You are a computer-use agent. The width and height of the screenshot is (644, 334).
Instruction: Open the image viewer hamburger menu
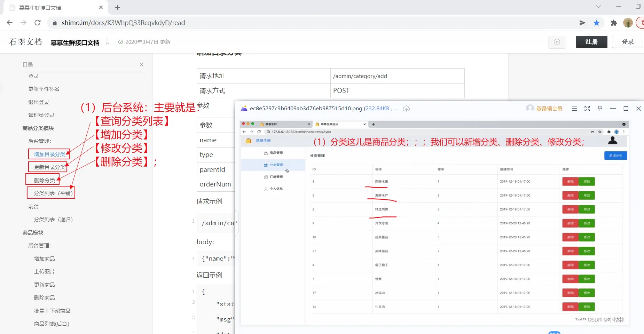[x=574, y=109]
